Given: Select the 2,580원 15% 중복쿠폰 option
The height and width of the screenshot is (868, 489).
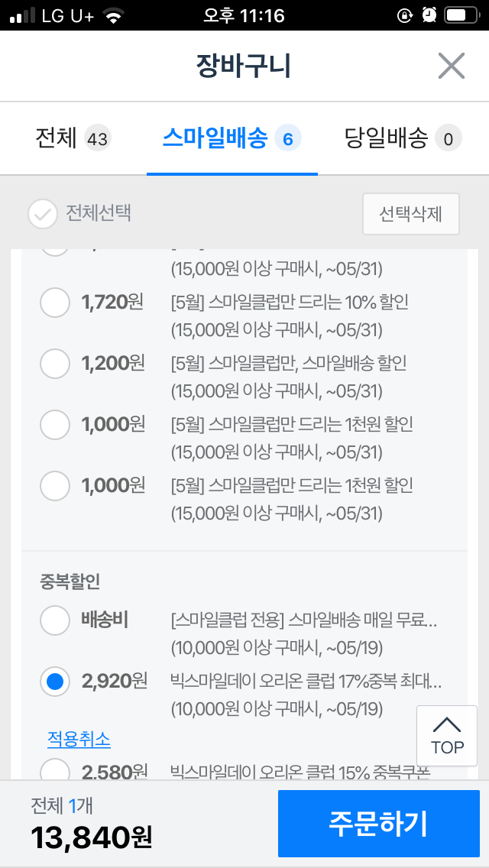Looking at the screenshot, I should tap(55, 770).
